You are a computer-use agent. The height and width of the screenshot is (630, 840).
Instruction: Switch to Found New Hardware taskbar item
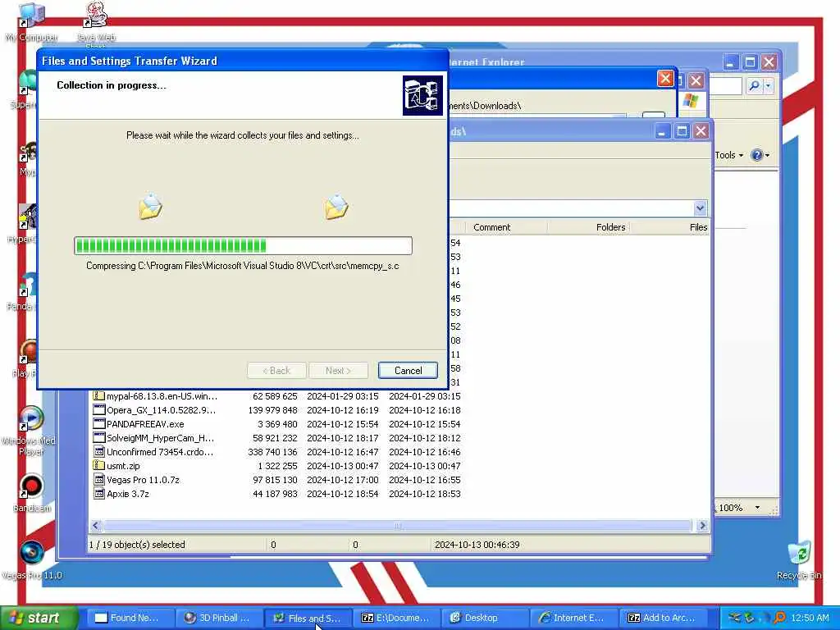129,618
